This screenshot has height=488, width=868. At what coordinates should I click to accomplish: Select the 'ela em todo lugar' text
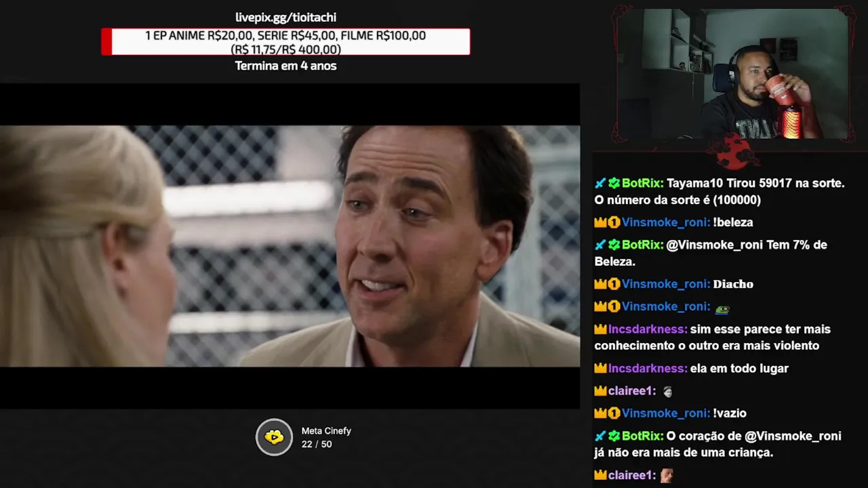tap(739, 369)
